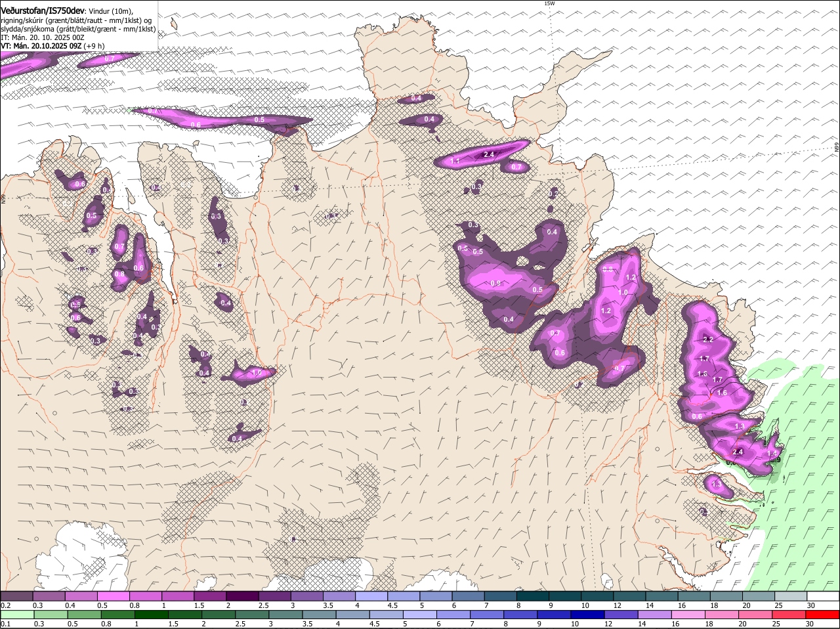Pick top-row legend swatch between 0.4 and 0.5
The width and height of the screenshot is (840, 629).
point(81,596)
